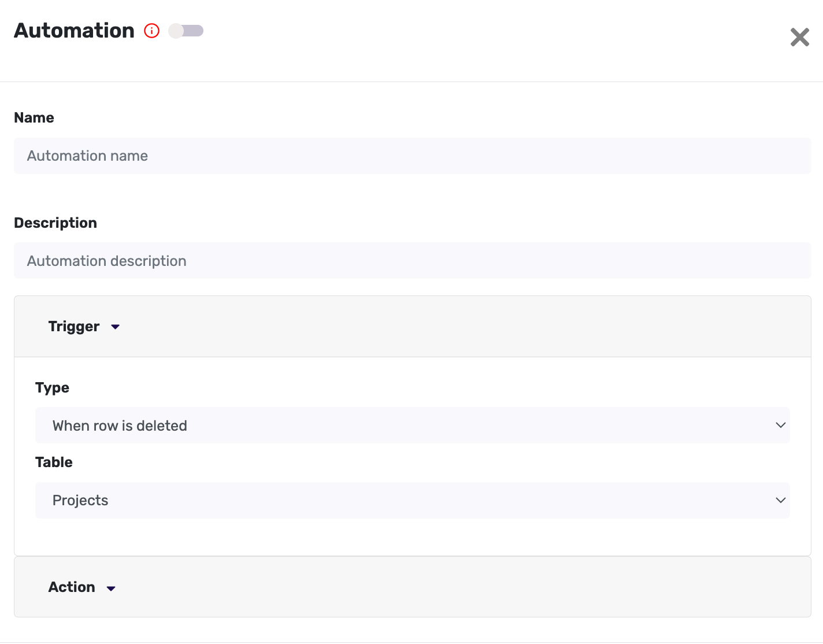Click the Trigger section header
The height and width of the screenshot is (644, 823).
(x=74, y=326)
